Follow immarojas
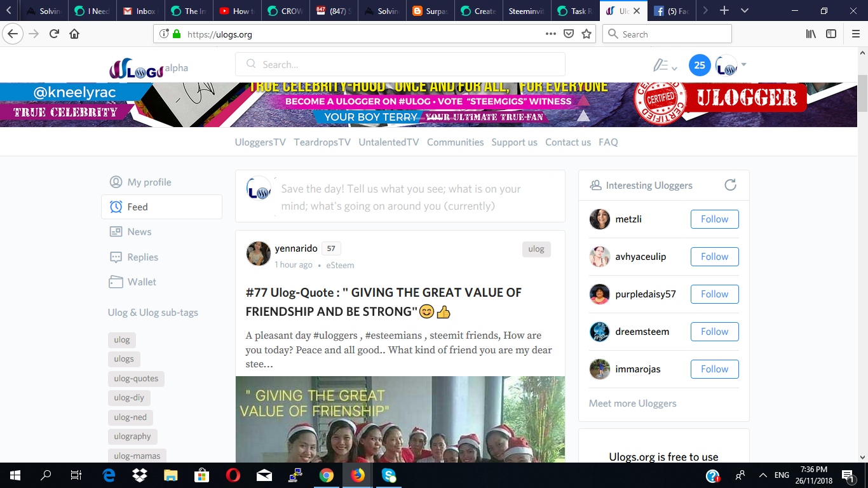This screenshot has width=868, height=488. [x=714, y=369]
